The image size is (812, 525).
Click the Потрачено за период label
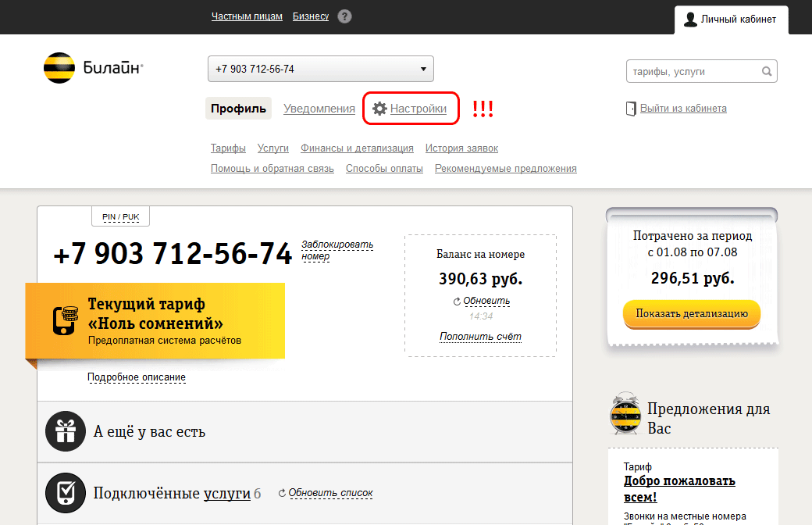coord(693,236)
